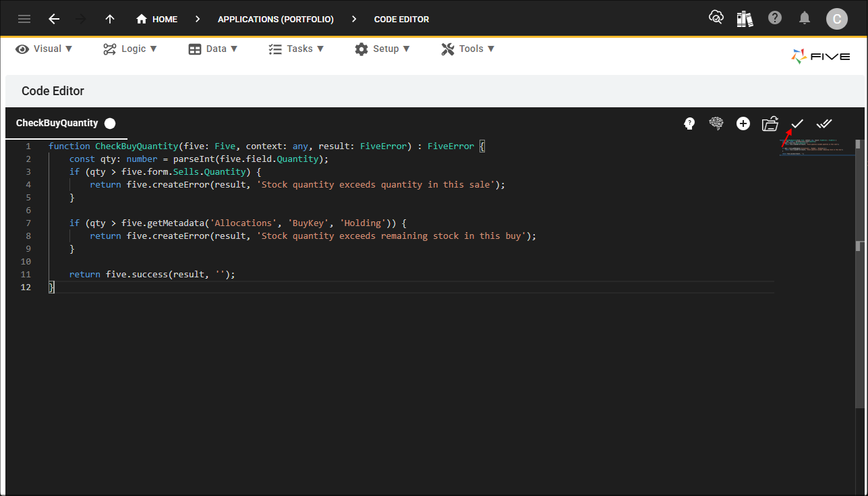Open the Tools menu
This screenshot has width=868, height=496.
pyautogui.click(x=468, y=49)
